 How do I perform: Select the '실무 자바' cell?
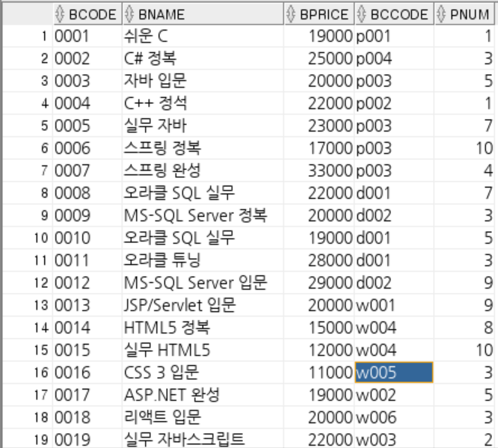pyautogui.click(x=203, y=126)
